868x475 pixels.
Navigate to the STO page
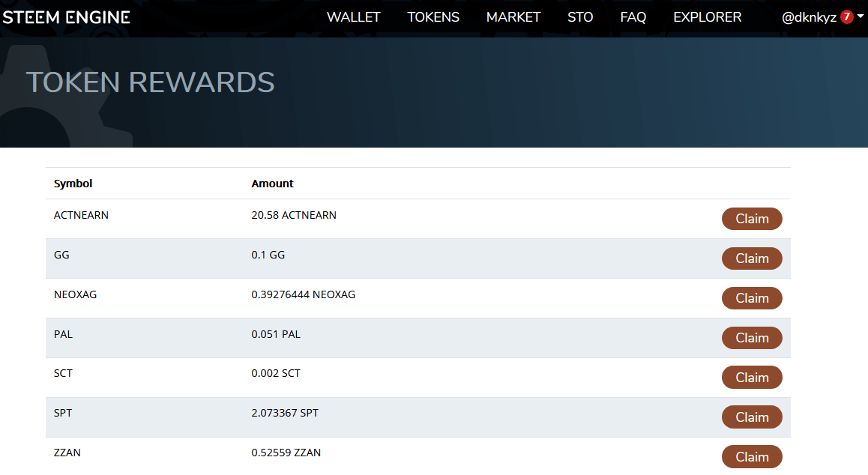point(580,17)
